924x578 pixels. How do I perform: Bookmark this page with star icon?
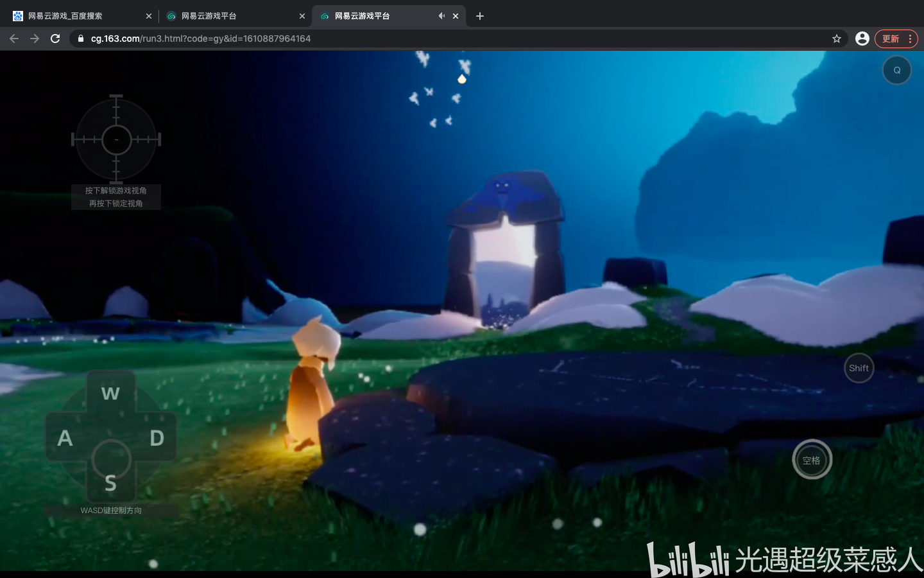(837, 39)
